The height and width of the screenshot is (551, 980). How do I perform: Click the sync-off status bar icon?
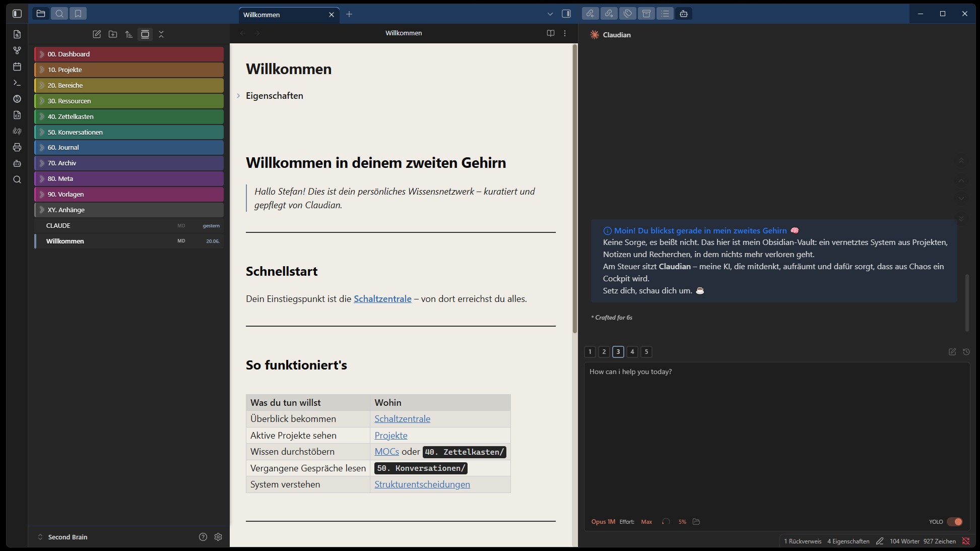[966, 541]
